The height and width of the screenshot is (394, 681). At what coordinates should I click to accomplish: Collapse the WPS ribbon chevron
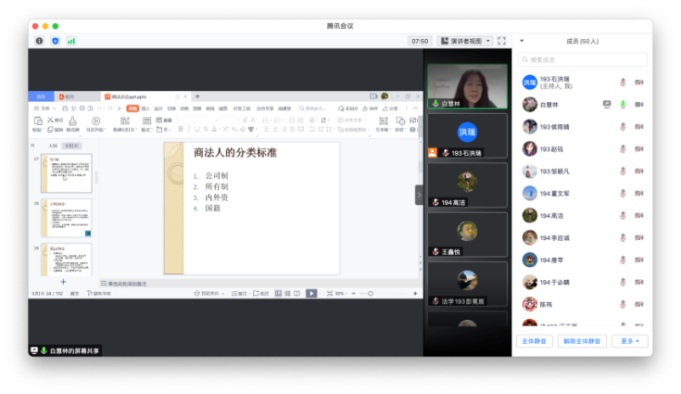tap(416, 108)
